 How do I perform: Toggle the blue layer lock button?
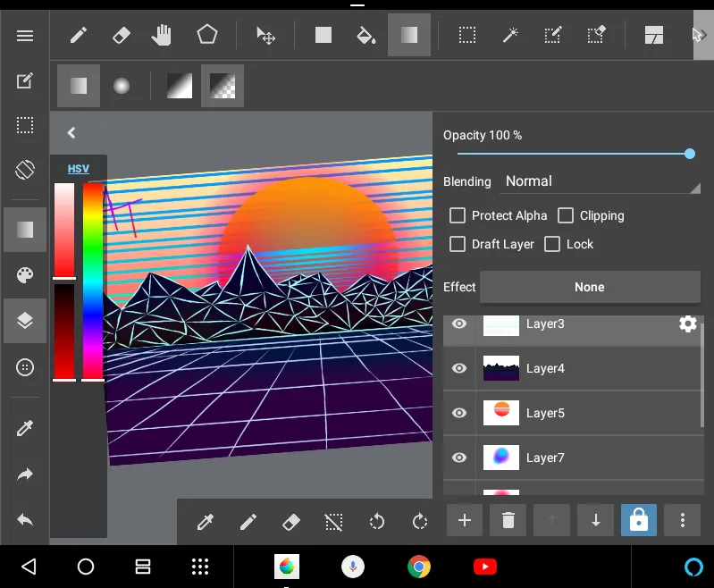click(x=638, y=520)
